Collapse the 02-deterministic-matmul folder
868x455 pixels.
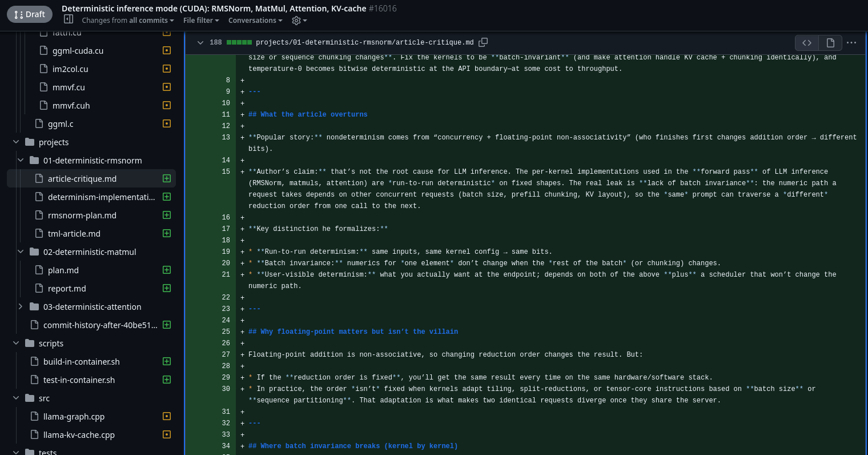[21, 252]
